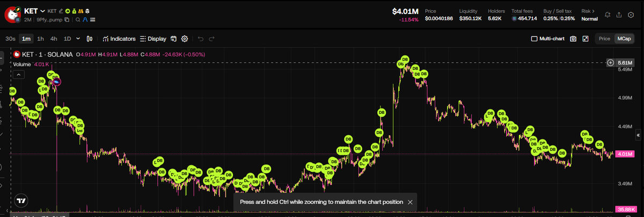Click the magnifier search icon under KET

(78, 20)
